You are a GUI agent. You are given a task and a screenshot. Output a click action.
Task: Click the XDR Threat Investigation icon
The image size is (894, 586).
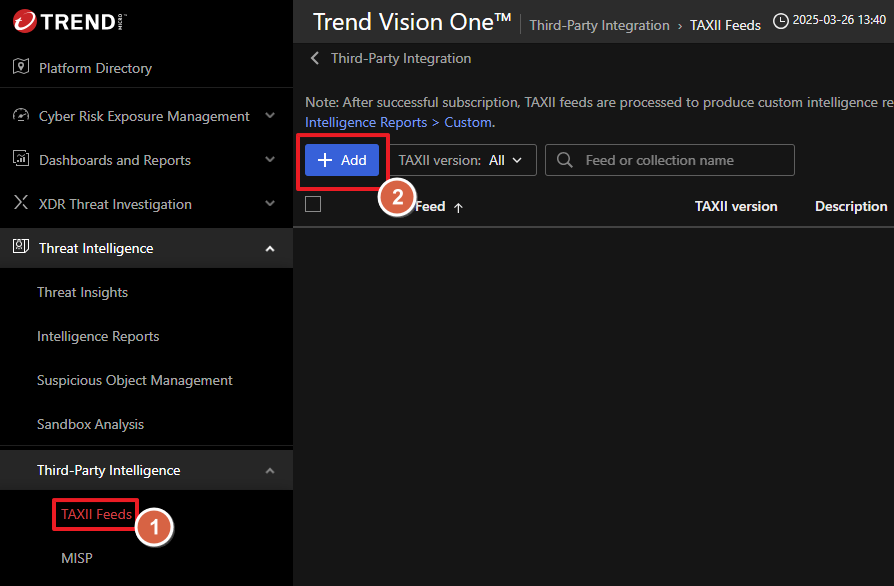click(x=20, y=204)
